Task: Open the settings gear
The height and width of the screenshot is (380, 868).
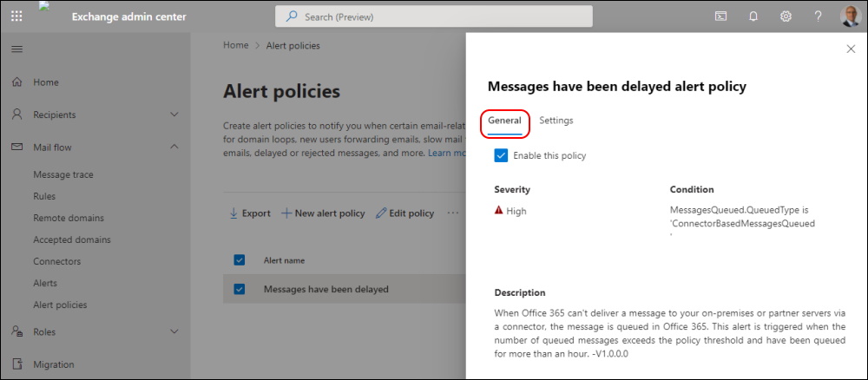Action: [x=786, y=16]
